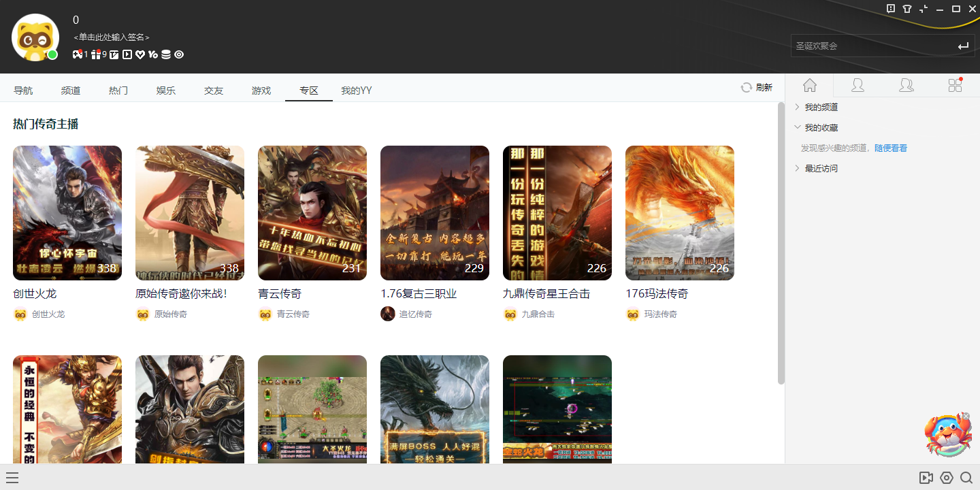This screenshot has height=490, width=980.
Task: Click the eye icon in the header row
Action: 179,54
